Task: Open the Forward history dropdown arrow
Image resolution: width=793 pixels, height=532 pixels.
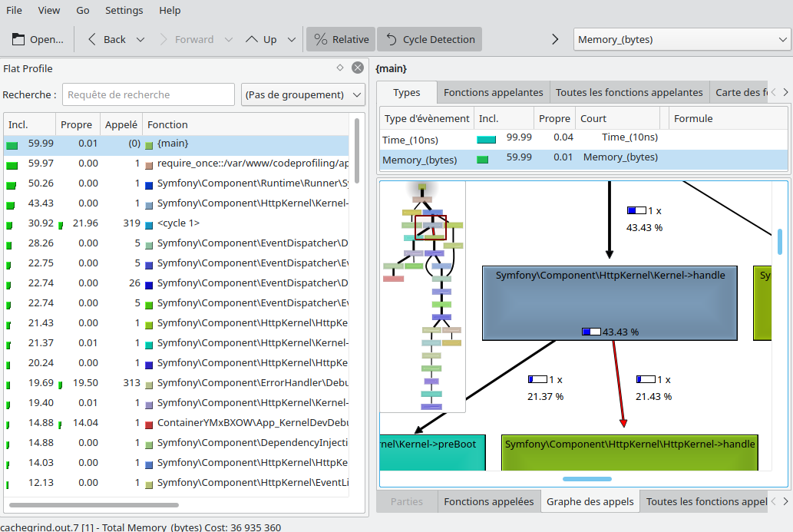Action: pyautogui.click(x=229, y=39)
